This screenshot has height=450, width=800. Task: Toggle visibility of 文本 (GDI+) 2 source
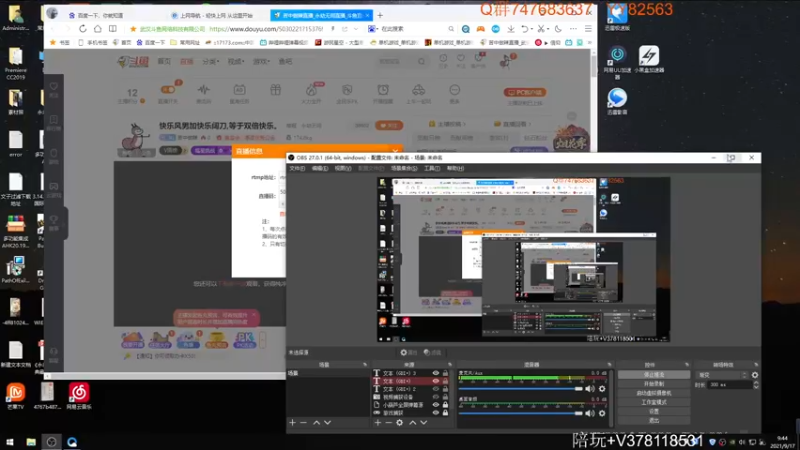(x=436, y=389)
